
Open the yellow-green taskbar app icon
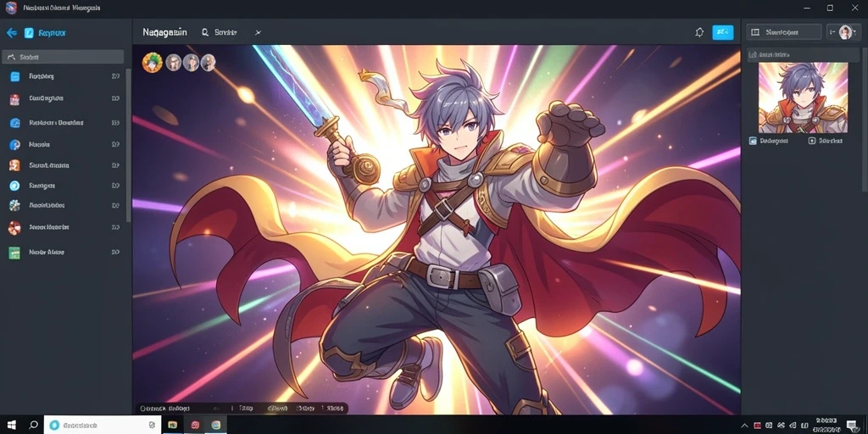[x=172, y=425]
